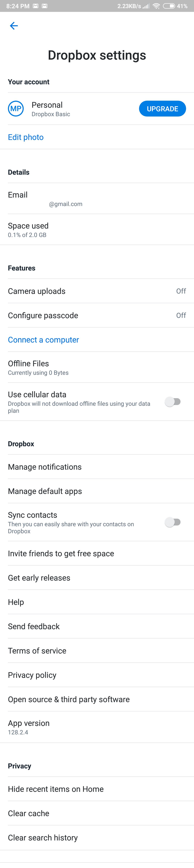194x868 pixels.
Task: Tap the back arrow icon
Action: pos(14,26)
